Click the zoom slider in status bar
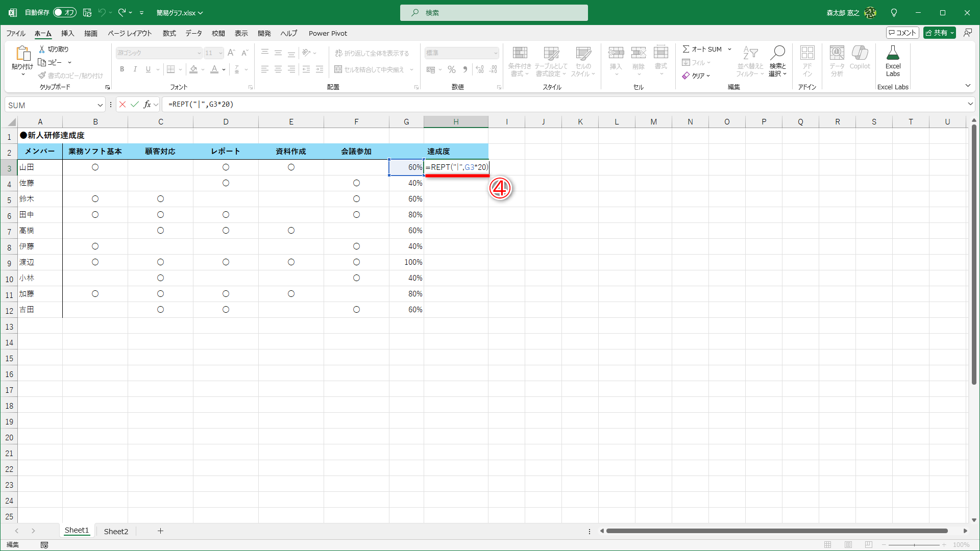This screenshot has height=551, width=980. pyautogui.click(x=914, y=545)
